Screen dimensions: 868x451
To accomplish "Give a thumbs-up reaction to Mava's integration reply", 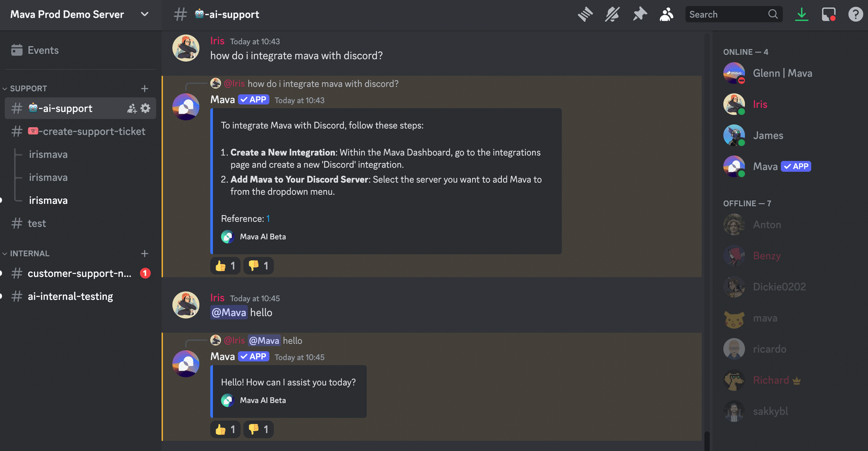I will [x=225, y=265].
